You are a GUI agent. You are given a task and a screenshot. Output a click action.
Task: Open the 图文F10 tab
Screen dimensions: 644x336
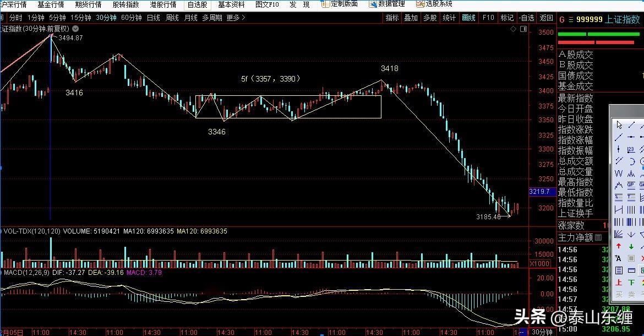267,4
